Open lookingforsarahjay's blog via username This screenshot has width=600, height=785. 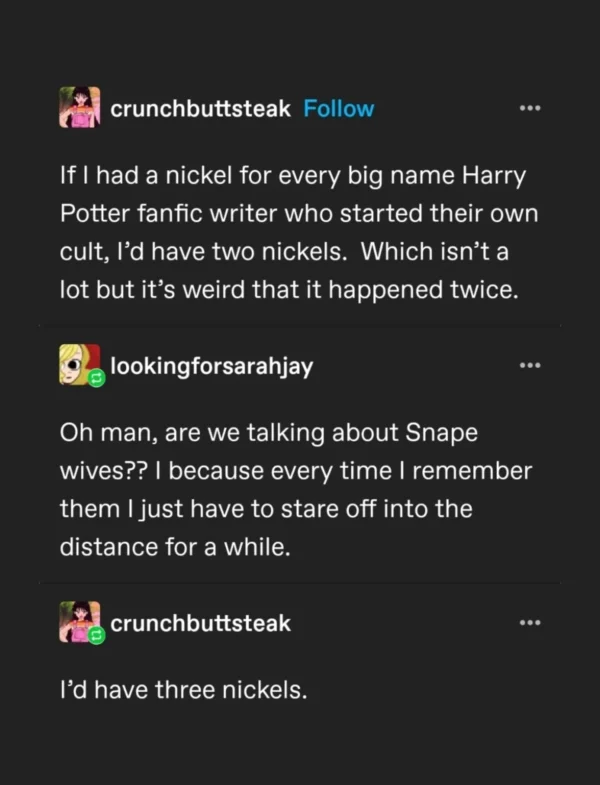212,366
